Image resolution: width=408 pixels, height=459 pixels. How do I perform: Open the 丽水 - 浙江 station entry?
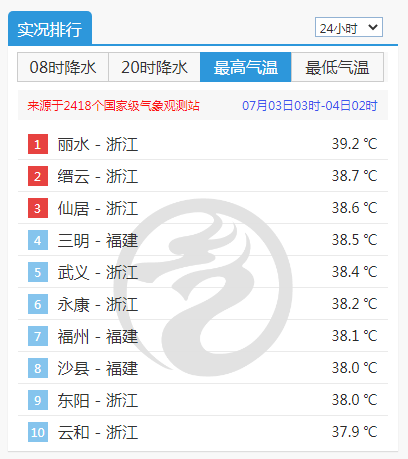pyautogui.click(x=98, y=144)
